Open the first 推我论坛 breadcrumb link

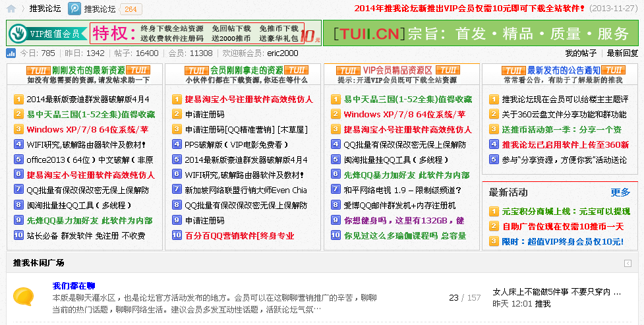point(45,9)
